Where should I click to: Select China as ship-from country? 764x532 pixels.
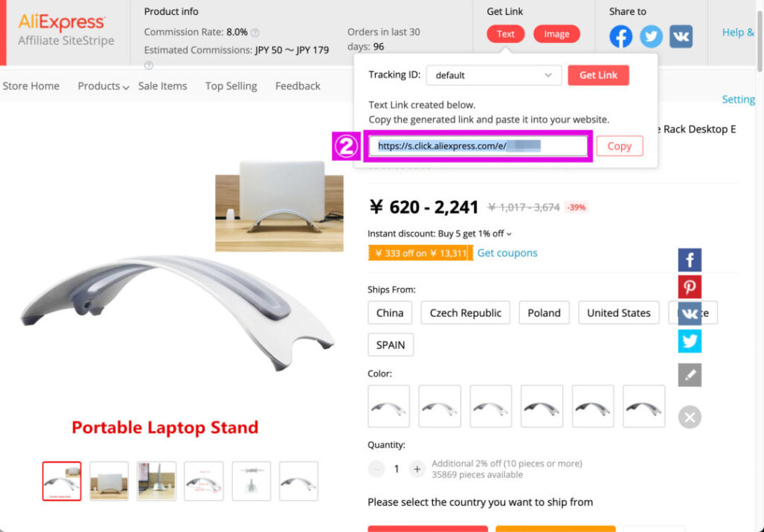point(390,313)
